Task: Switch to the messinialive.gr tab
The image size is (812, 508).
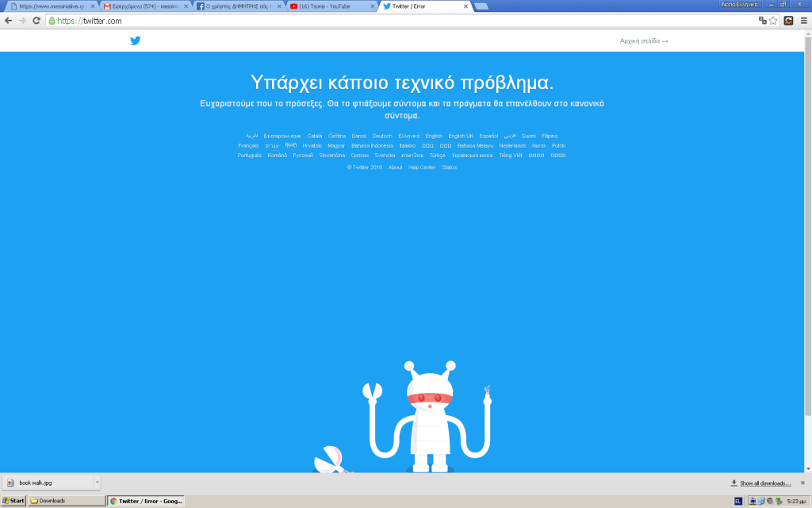Action: click(52, 6)
